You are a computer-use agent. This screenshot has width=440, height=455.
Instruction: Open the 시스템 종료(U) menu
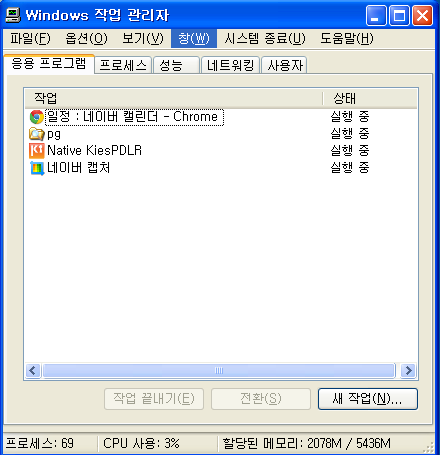(x=265, y=38)
